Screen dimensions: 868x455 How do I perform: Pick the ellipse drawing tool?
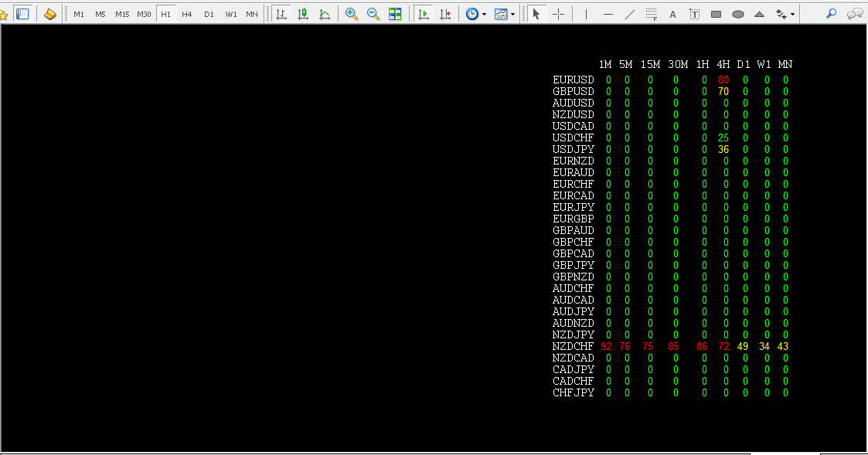point(738,14)
